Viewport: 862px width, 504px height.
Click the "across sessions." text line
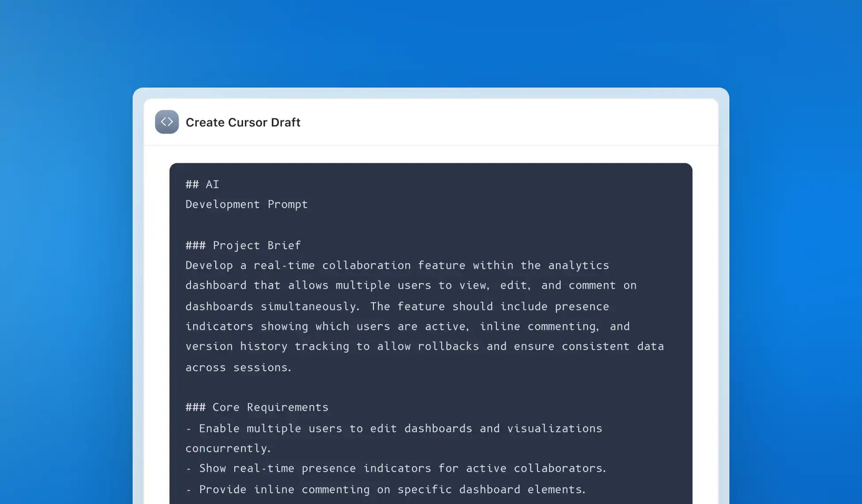[x=238, y=368]
